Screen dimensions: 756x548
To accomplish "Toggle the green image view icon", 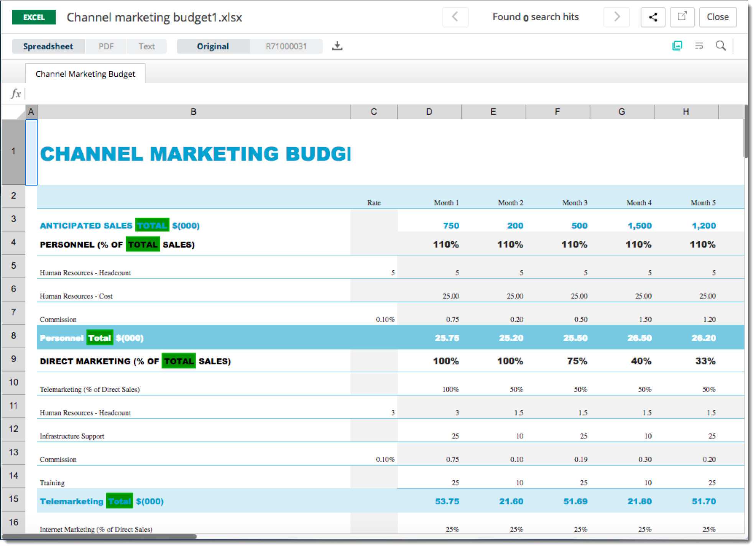I will tap(677, 46).
